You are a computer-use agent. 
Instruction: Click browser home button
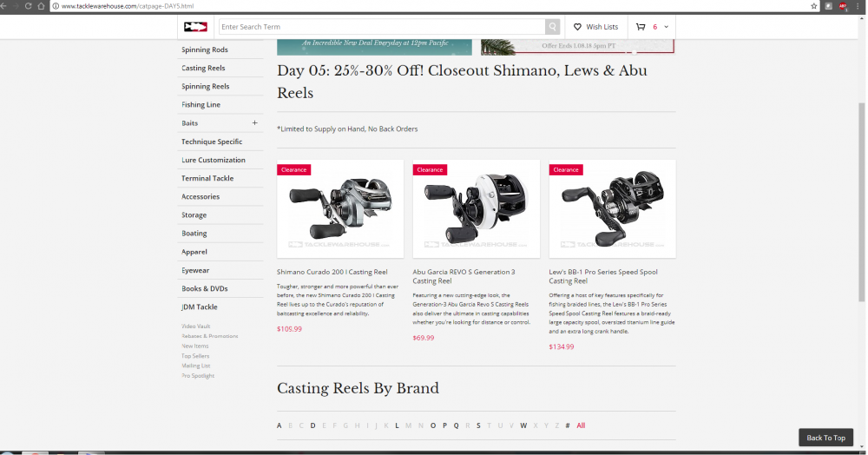coord(41,6)
